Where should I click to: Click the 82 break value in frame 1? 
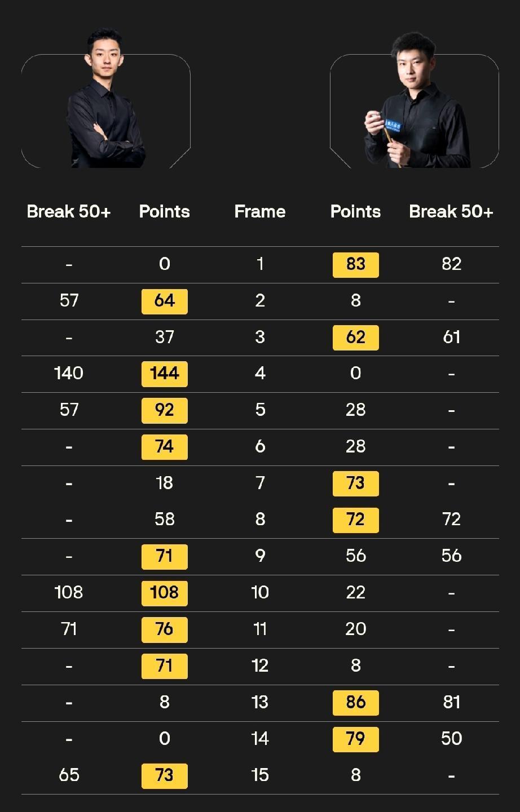click(451, 264)
